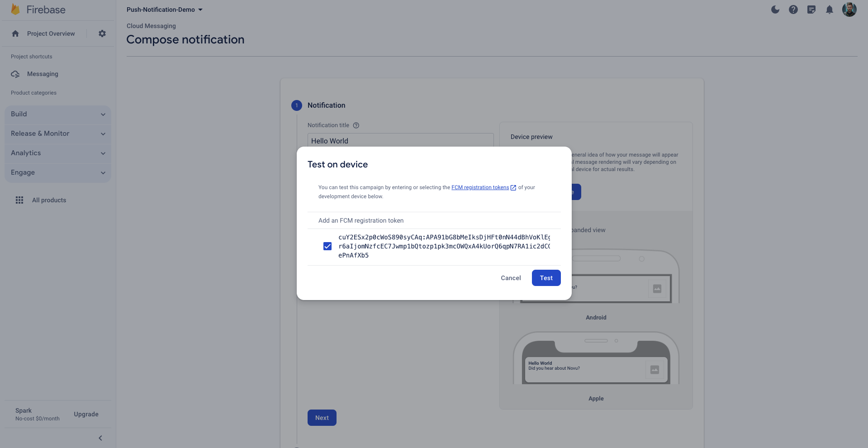This screenshot has height=448, width=868.
Task: Click the Android preview label
Action: point(596,318)
